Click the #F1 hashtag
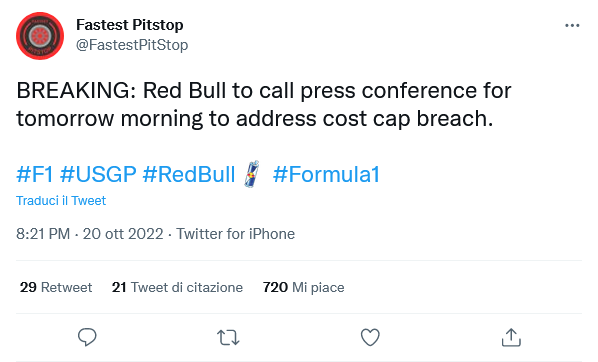This screenshot has height=362, width=598. pos(35,174)
